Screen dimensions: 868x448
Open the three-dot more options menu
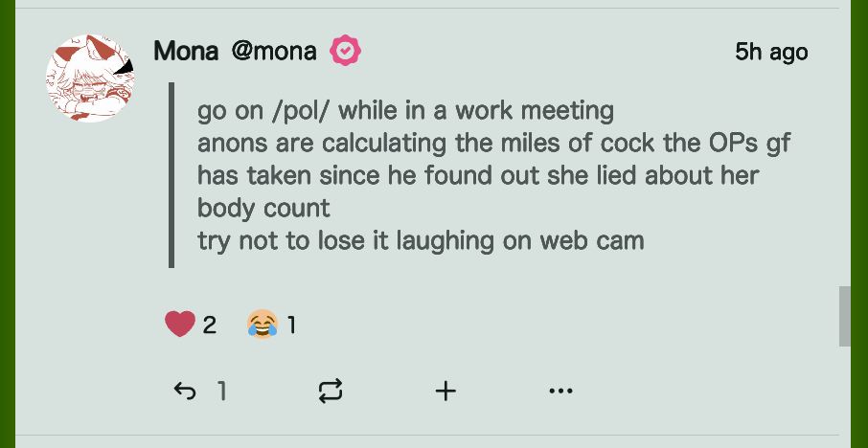click(x=560, y=391)
